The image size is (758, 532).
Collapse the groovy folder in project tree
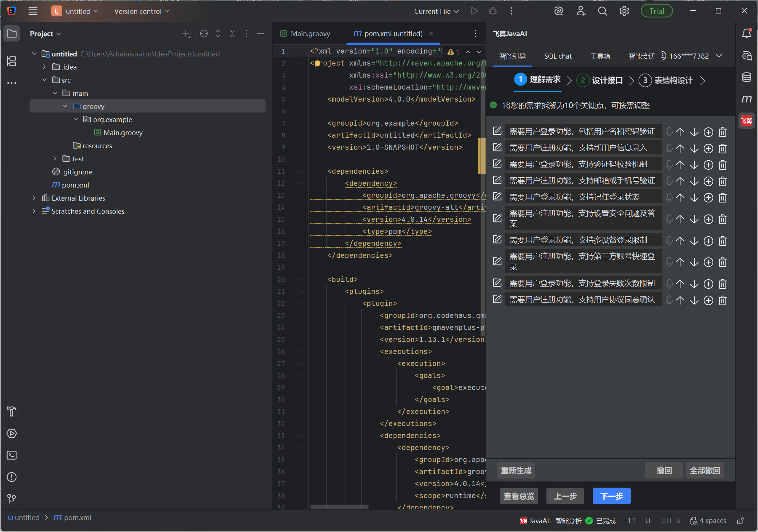[x=65, y=106]
